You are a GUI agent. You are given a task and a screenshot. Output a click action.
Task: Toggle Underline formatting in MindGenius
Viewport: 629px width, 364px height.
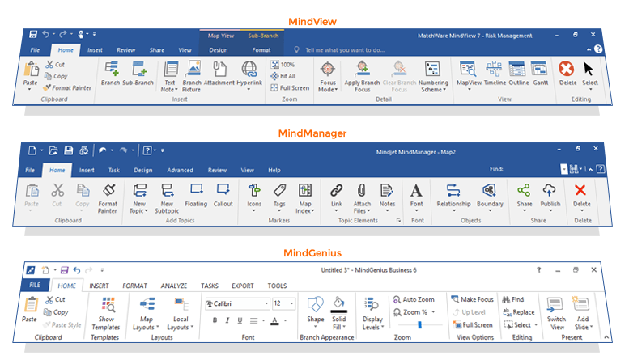[240, 320]
